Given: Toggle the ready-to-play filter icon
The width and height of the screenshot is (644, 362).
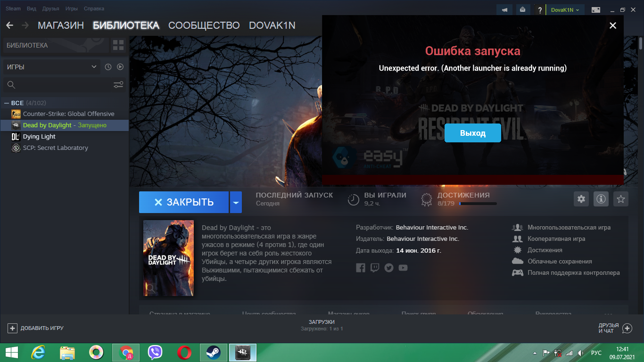Looking at the screenshot, I should tap(120, 67).
